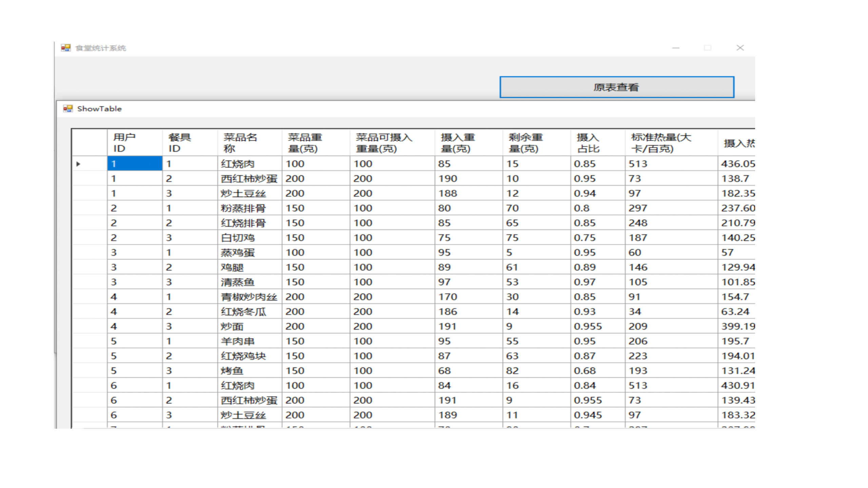This screenshot has height=488, width=868.
Task: Click the 菜品名称 column header
Action: pyautogui.click(x=249, y=143)
